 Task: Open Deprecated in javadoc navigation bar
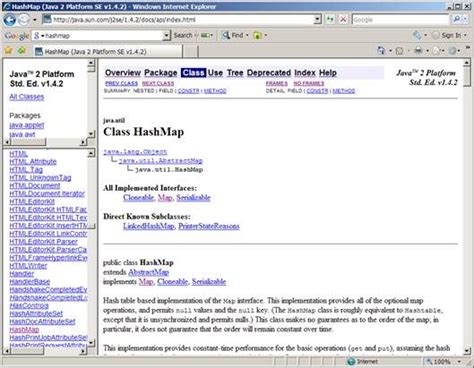(x=269, y=73)
